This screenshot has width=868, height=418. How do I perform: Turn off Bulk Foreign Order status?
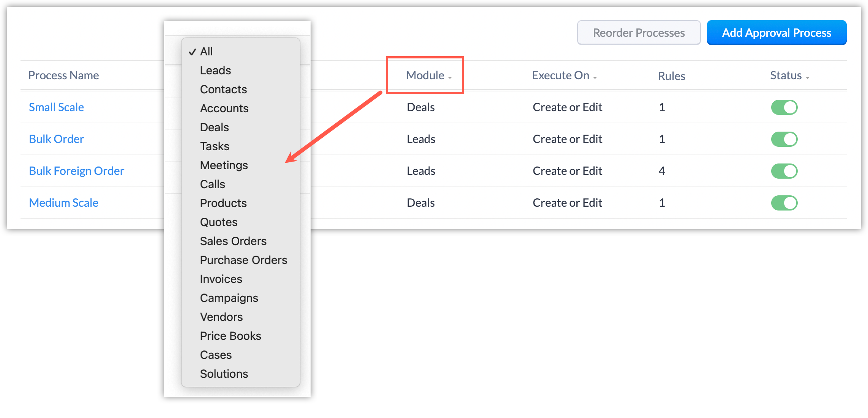pyautogui.click(x=784, y=171)
